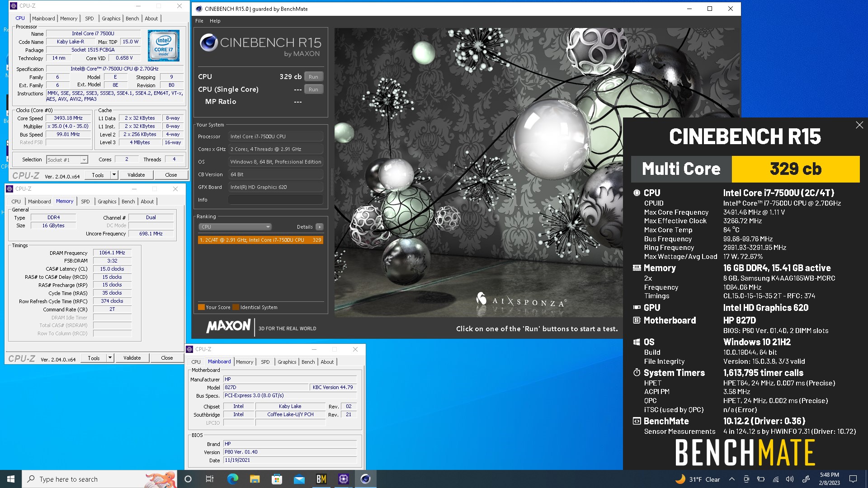The image size is (868, 488).
Task: Open About tab in top CPU-Z window
Action: [x=151, y=19]
